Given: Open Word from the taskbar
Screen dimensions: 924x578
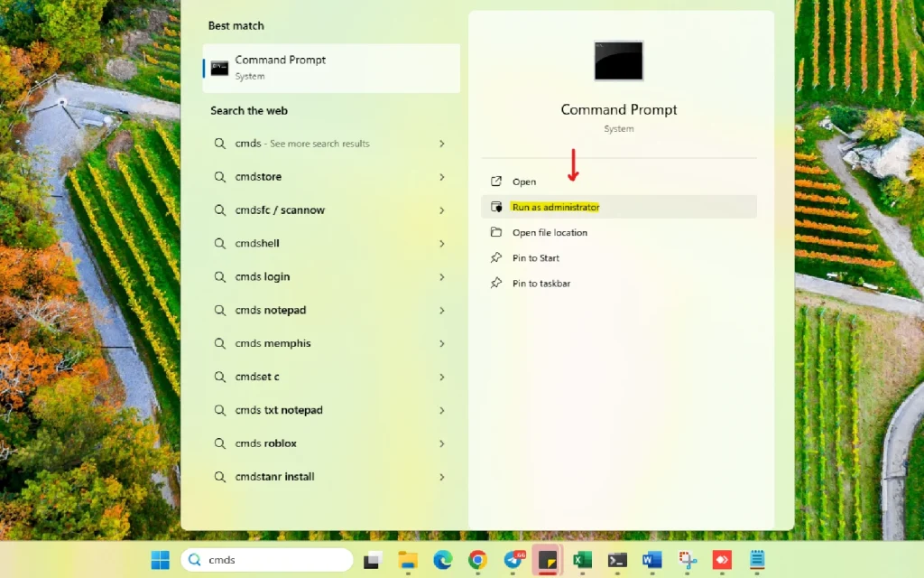Looking at the screenshot, I should (x=651, y=560).
